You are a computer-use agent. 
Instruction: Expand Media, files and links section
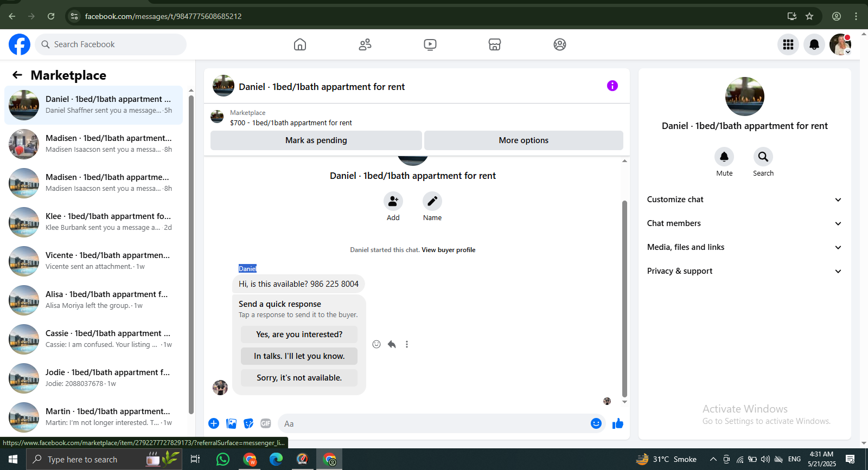744,247
